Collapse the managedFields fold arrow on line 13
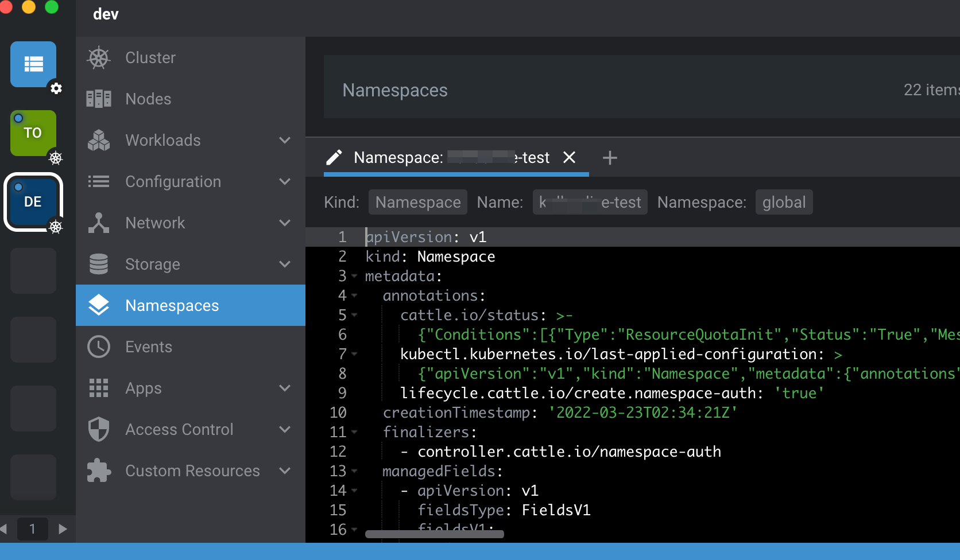The image size is (960, 560). pyautogui.click(x=354, y=472)
